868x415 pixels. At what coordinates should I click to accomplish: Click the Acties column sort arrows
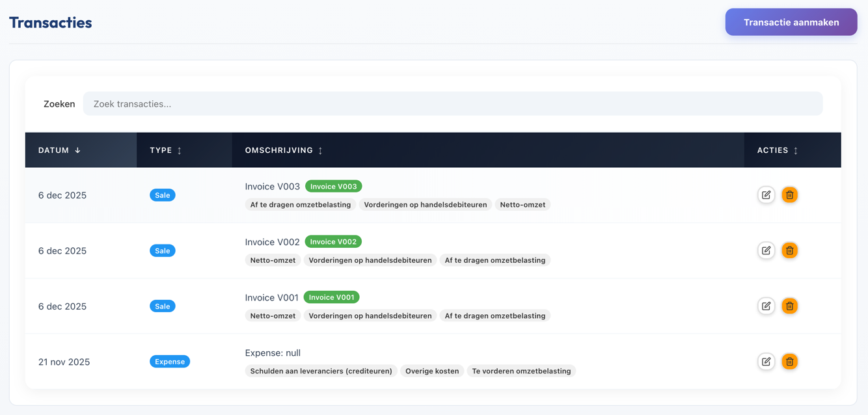point(795,150)
